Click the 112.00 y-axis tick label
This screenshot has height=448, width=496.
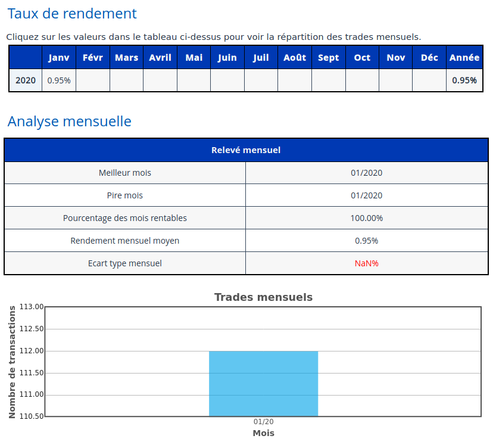[x=32, y=351]
